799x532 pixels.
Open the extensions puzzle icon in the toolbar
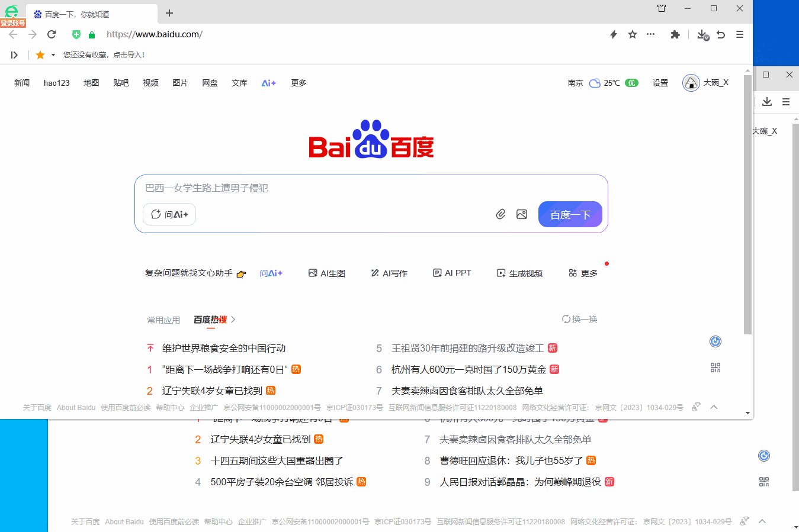click(675, 34)
